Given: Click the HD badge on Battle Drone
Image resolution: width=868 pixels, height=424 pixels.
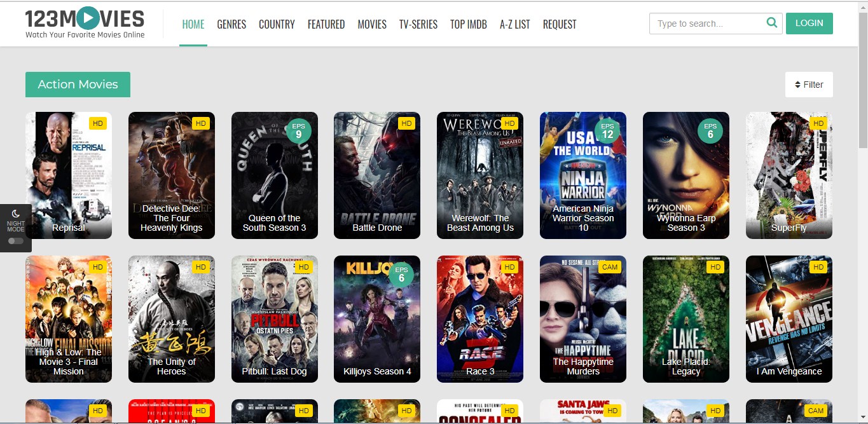Looking at the screenshot, I should click(406, 123).
